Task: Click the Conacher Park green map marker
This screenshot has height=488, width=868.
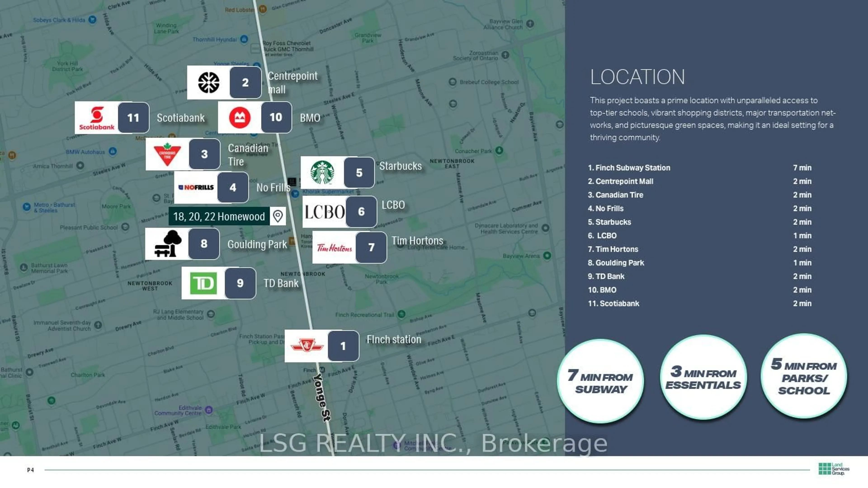Action: click(499, 150)
